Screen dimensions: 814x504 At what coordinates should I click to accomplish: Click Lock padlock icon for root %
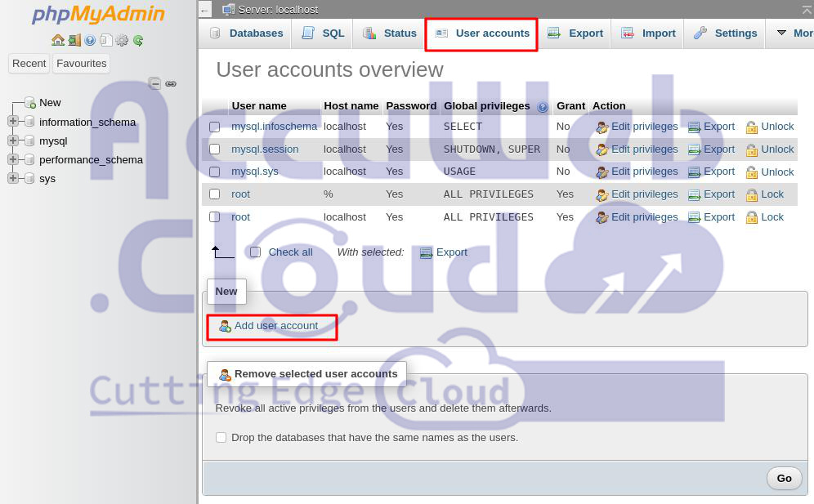[752, 195]
